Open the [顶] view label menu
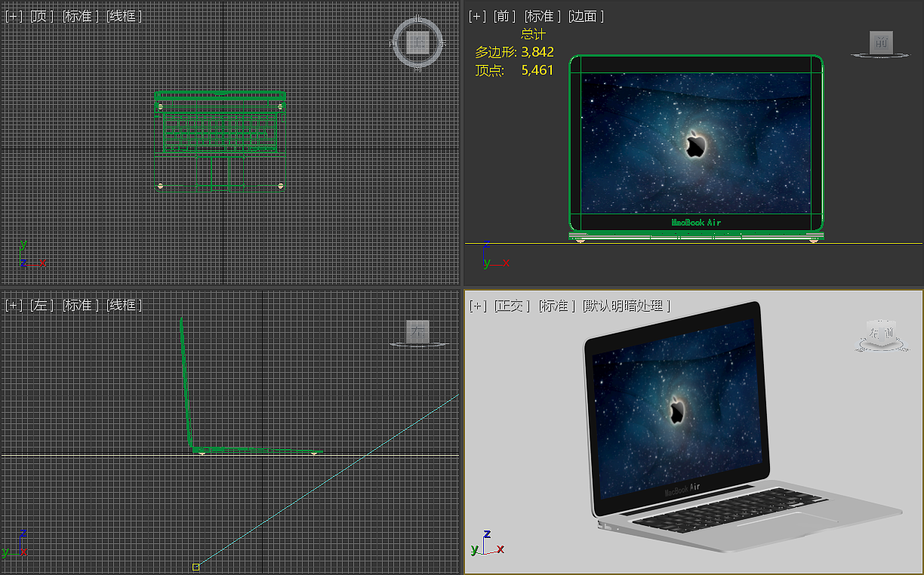Image resolution: width=924 pixels, height=575 pixels. pyautogui.click(x=42, y=16)
